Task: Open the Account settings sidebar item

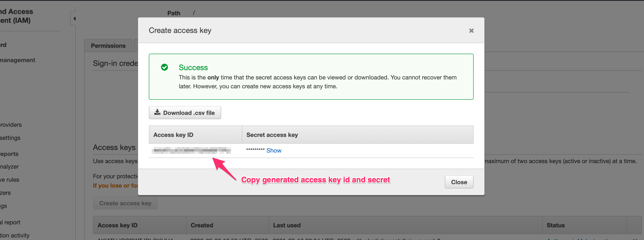Action: tap(10, 138)
